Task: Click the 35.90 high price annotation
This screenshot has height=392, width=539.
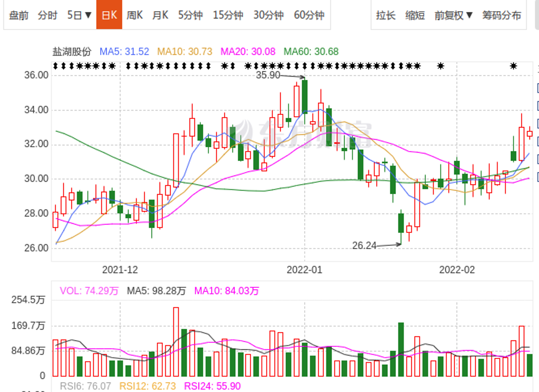Action: [x=268, y=75]
